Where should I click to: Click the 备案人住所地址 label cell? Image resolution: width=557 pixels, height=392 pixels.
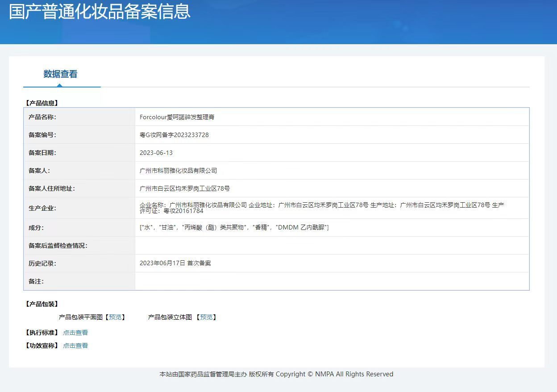[79, 188]
